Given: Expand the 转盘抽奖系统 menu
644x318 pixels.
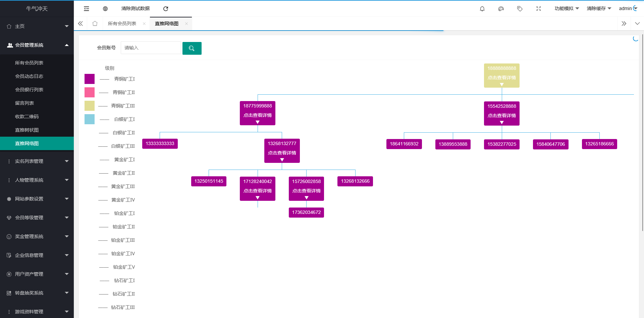Looking at the screenshot, I should coord(37,293).
